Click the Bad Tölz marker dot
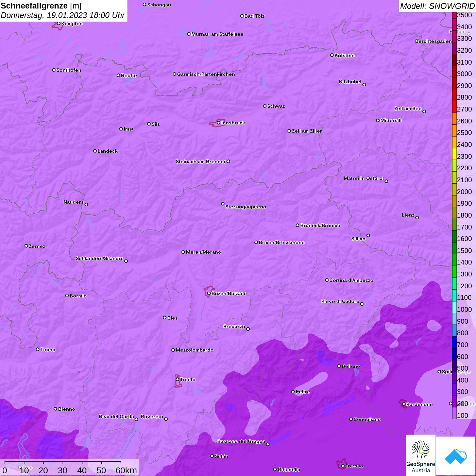Image resolution: width=476 pixels, height=476 pixels. click(x=242, y=16)
